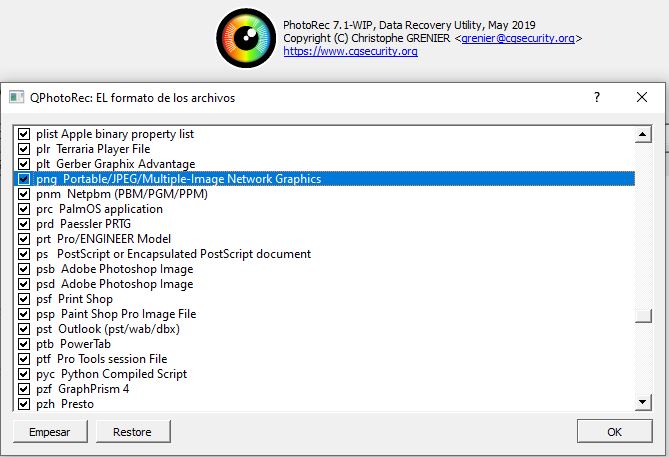
Task: Click the Restore button
Action: 133,432
